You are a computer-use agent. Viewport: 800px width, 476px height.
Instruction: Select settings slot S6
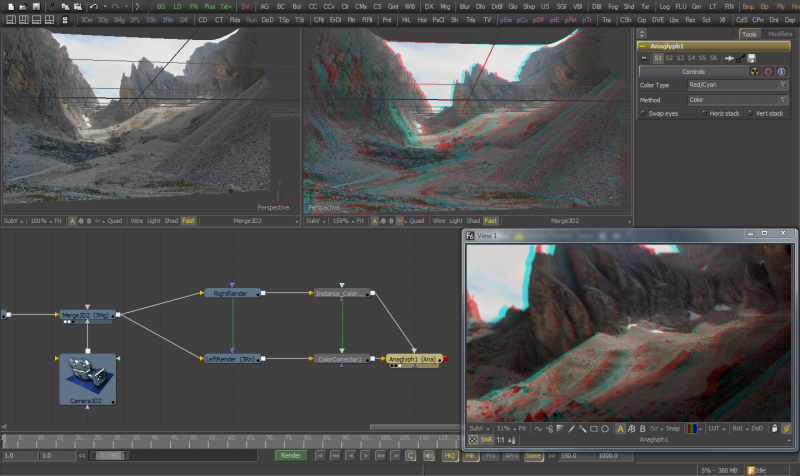pyautogui.click(x=713, y=58)
